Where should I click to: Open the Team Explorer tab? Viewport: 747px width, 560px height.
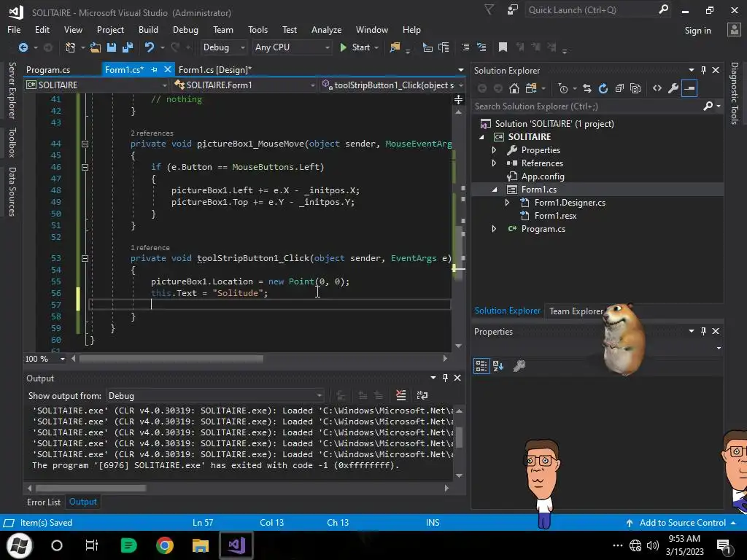point(576,311)
